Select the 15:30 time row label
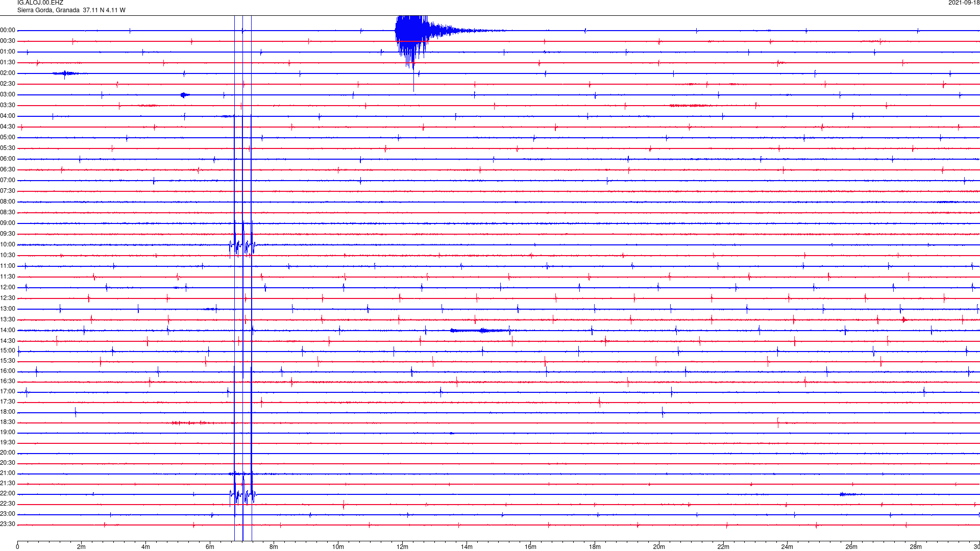Viewport: 980px width, 551px height. coord(8,361)
